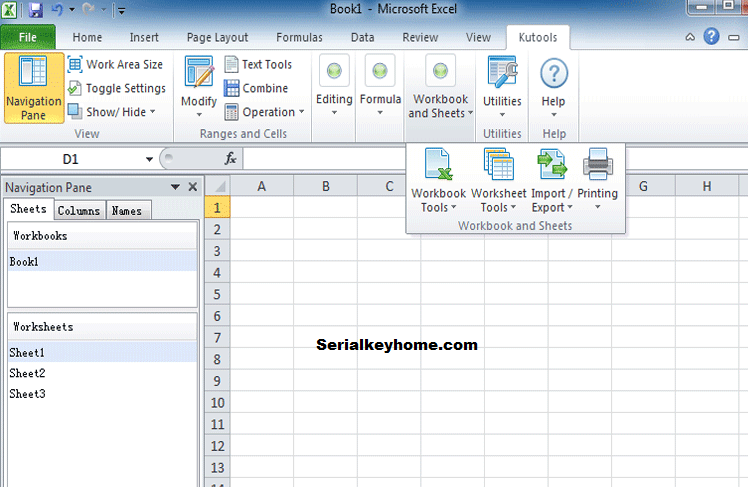
Task: Click Toggle Settings in View group
Action: point(116,88)
